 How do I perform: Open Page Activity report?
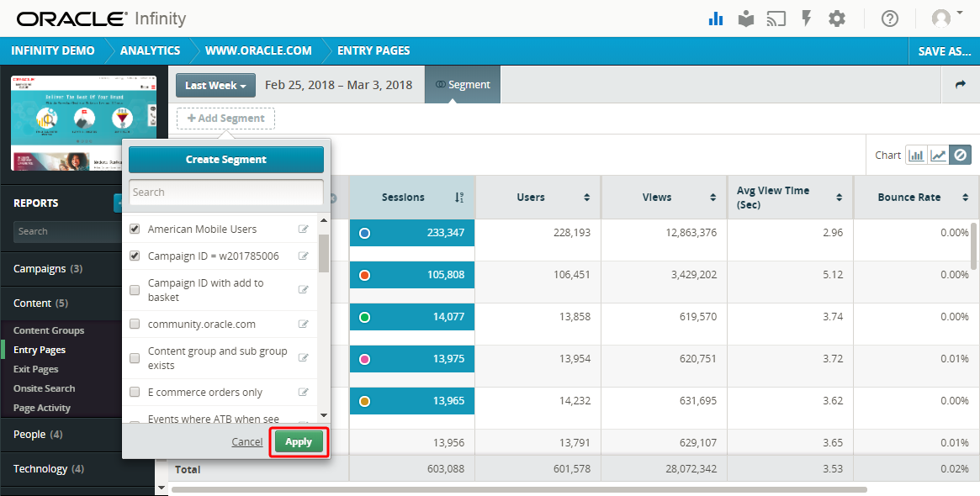[x=42, y=408]
